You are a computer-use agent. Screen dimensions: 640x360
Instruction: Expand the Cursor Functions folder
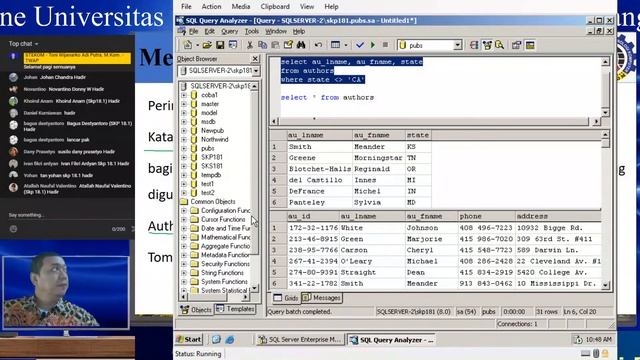point(184,220)
